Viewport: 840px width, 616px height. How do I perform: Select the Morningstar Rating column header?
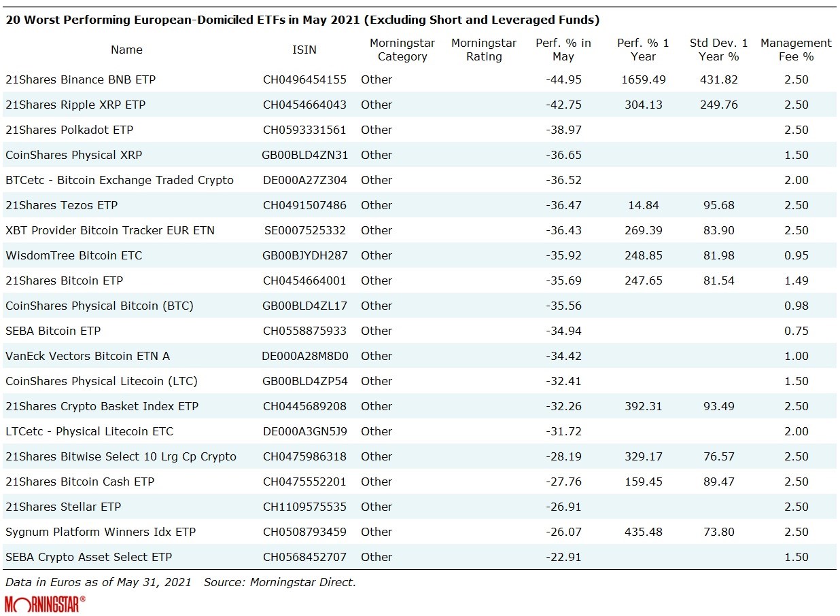tap(483, 50)
